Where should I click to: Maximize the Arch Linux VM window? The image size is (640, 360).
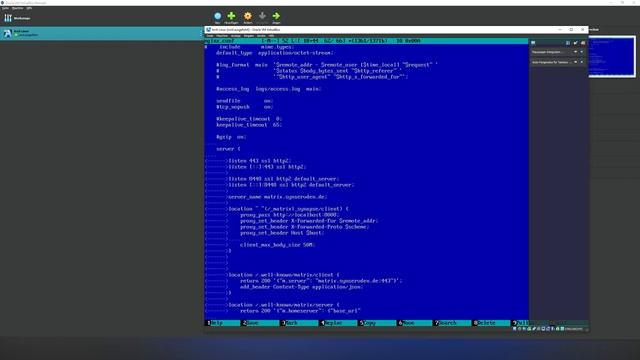click(x=571, y=29)
